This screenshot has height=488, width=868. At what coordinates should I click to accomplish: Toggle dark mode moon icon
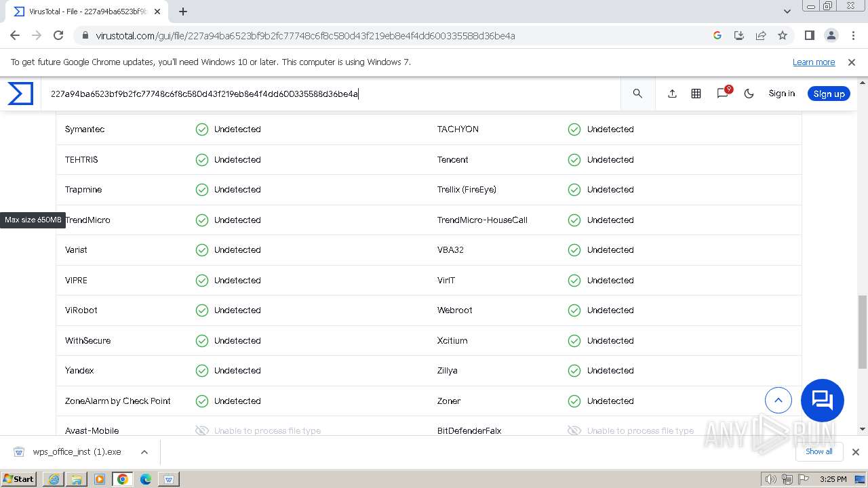pyautogui.click(x=749, y=94)
